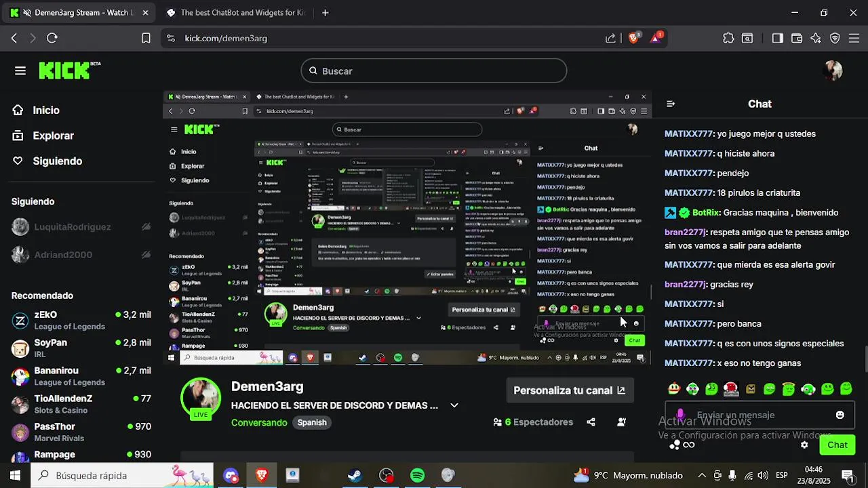Open chat settings gear icon
868x488 pixels.
point(804,445)
